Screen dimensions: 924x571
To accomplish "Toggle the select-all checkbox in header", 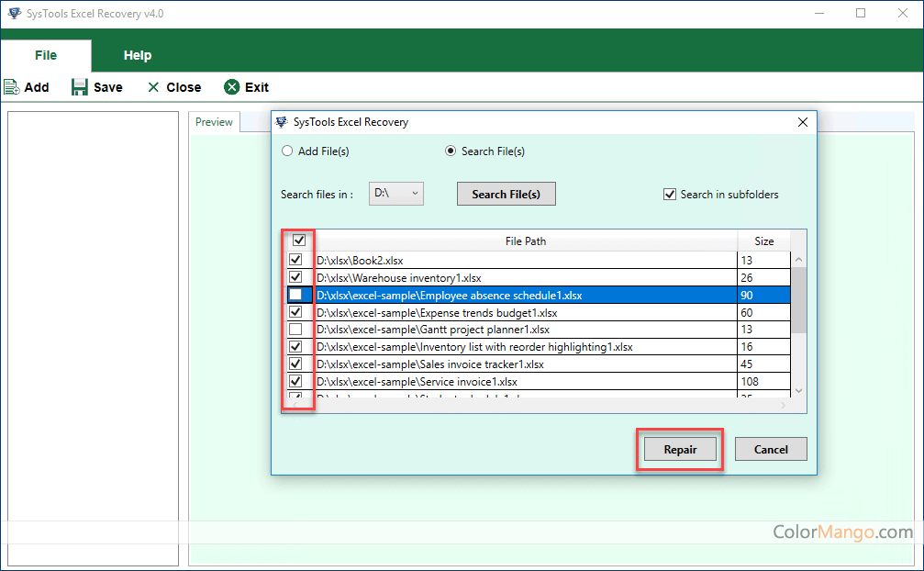I will (x=298, y=241).
